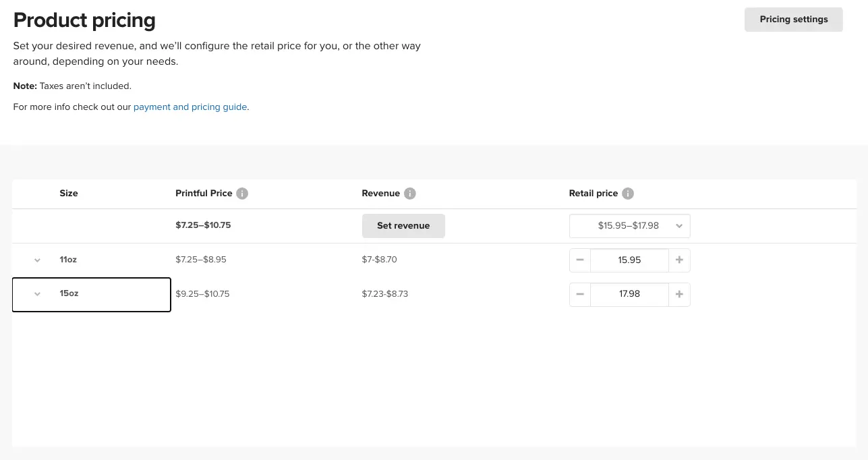Expand the 15oz size row chevron
868x460 pixels.
(x=38, y=294)
